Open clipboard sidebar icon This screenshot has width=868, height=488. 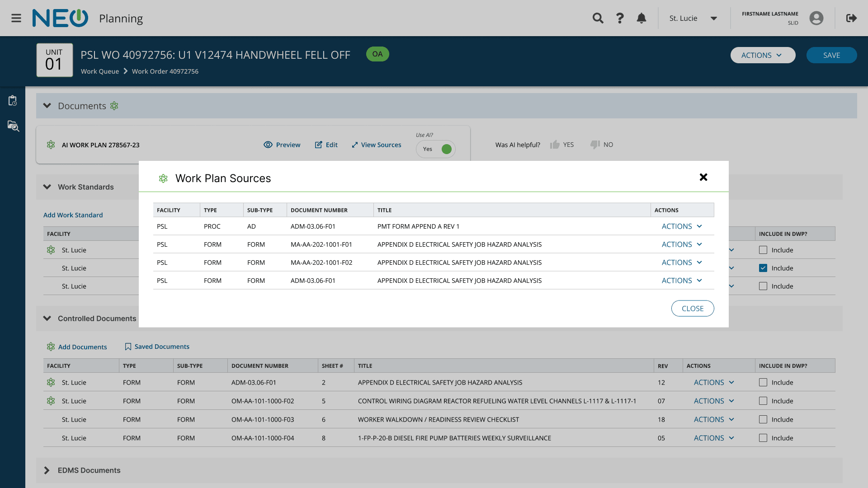click(x=13, y=100)
